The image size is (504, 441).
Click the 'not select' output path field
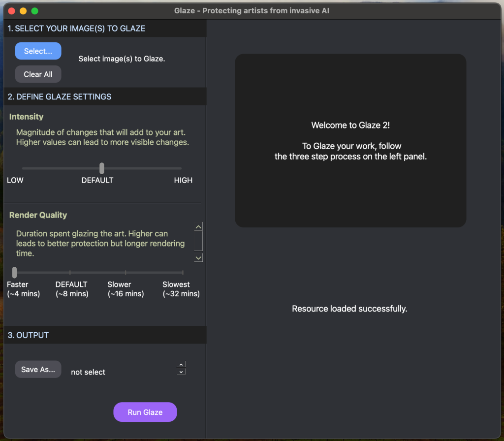click(x=88, y=372)
